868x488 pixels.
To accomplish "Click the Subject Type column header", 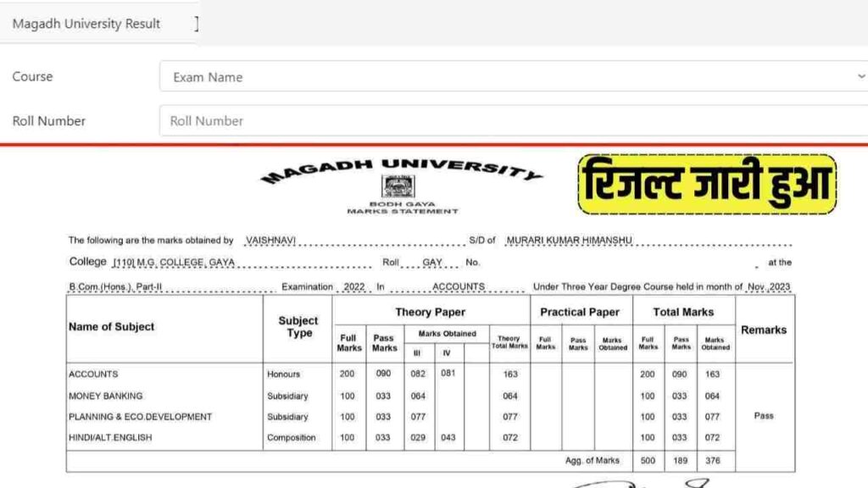I will (298, 327).
